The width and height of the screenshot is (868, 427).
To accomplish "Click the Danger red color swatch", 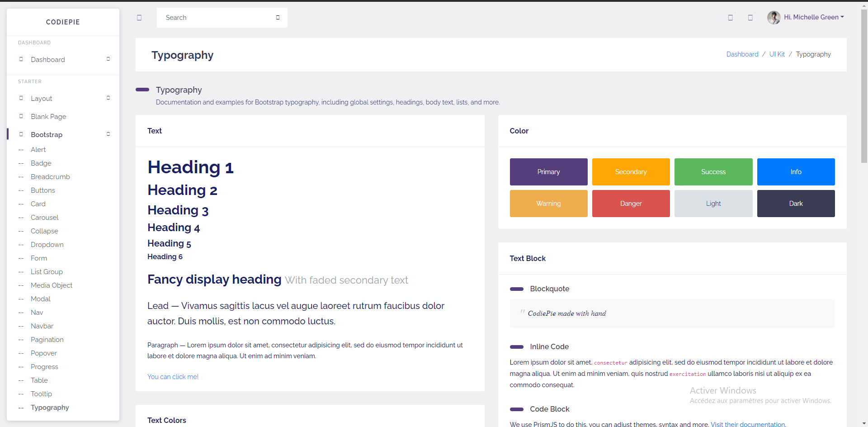I will 631,204.
